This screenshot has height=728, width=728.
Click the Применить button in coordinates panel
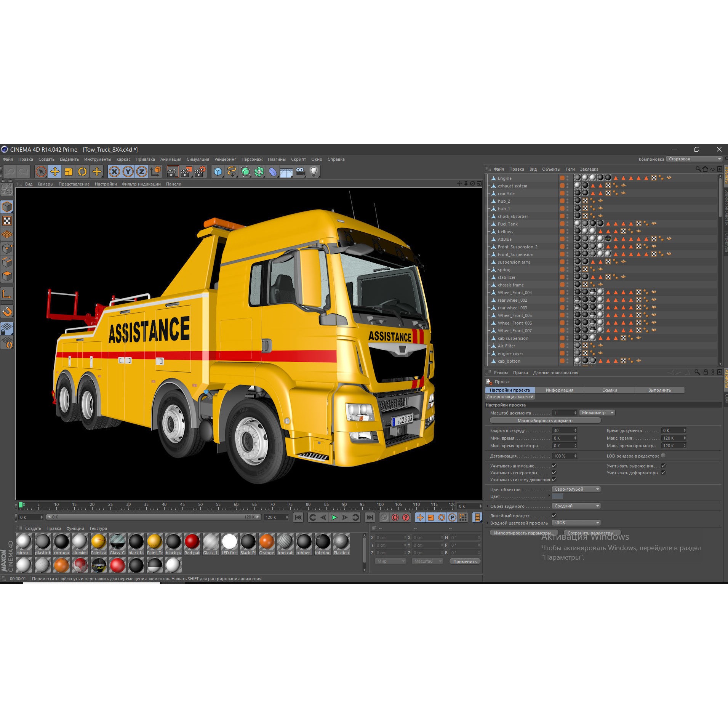(465, 561)
